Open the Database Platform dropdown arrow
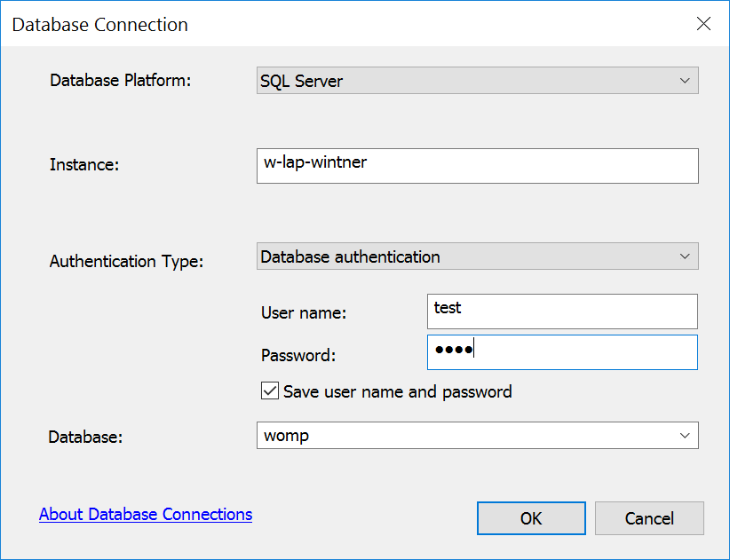730x560 pixels. 684,80
